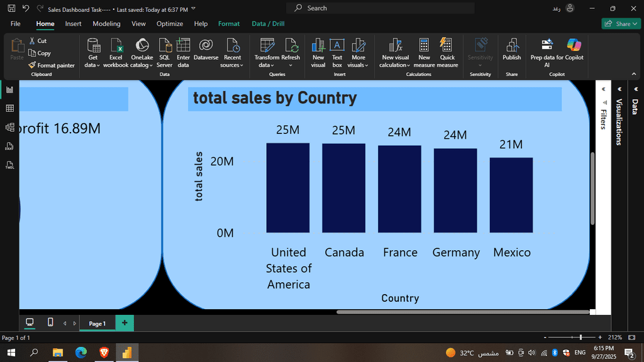The image size is (644, 362).
Task: Create a New measure
Action: click(x=424, y=46)
